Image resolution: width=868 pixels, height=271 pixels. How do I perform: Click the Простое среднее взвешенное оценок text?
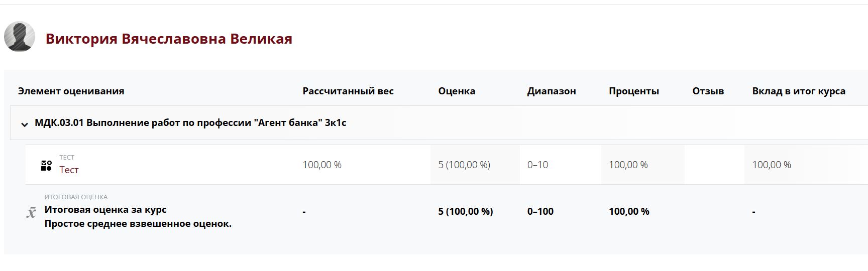coord(138,224)
